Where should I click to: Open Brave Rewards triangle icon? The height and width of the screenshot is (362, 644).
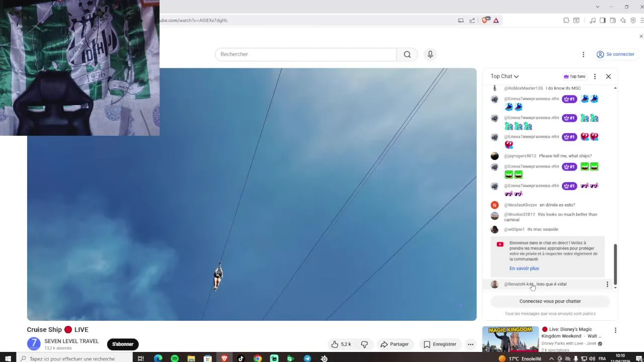[496, 21]
